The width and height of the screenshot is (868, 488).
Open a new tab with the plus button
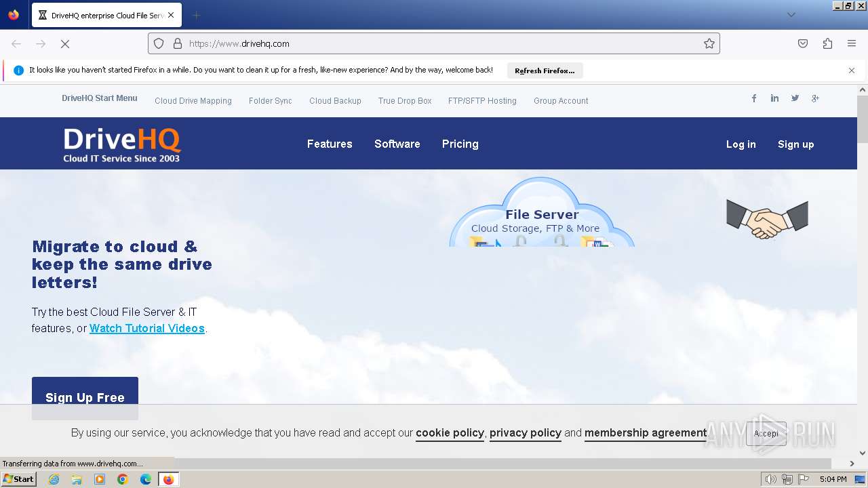click(x=196, y=15)
